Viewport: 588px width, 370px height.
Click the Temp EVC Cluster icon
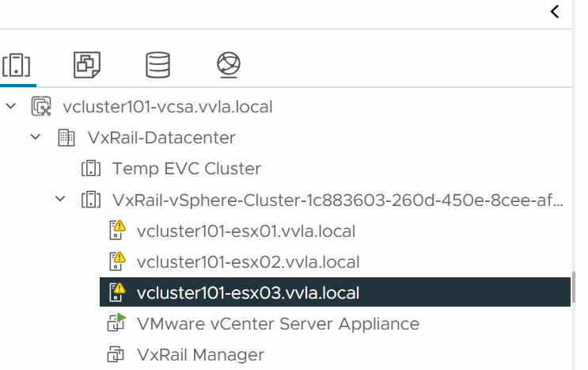pos(91,168)
